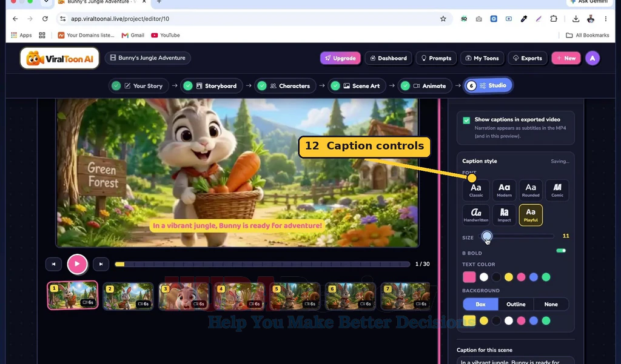Click the Upgrade button
This screenshot has width=621, height=364.
(340, 58)
